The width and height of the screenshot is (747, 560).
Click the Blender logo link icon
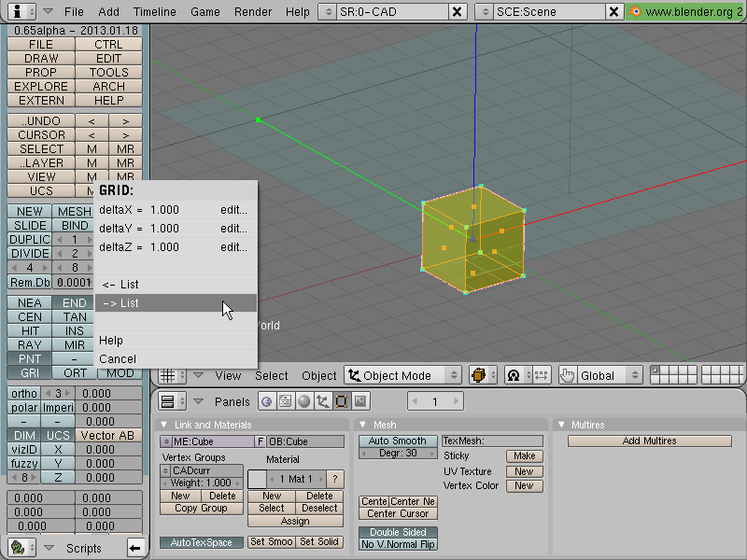tap(634, 11)
